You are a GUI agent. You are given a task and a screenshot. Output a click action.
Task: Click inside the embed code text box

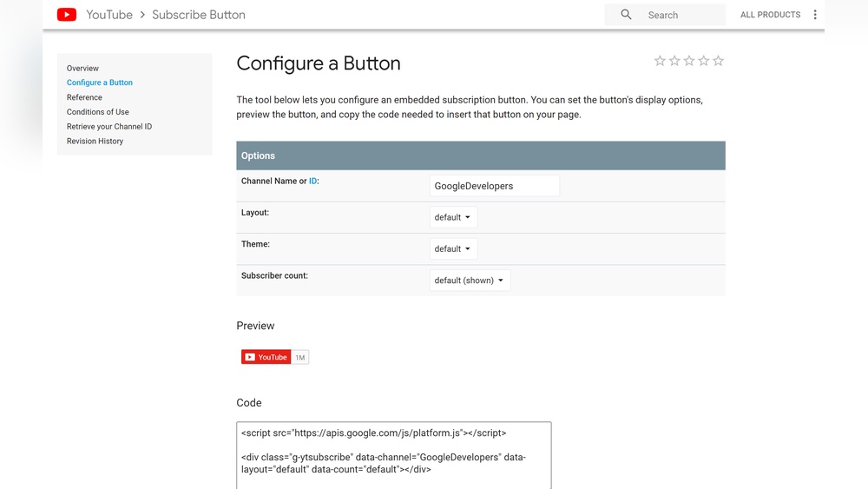coord(393,455)
